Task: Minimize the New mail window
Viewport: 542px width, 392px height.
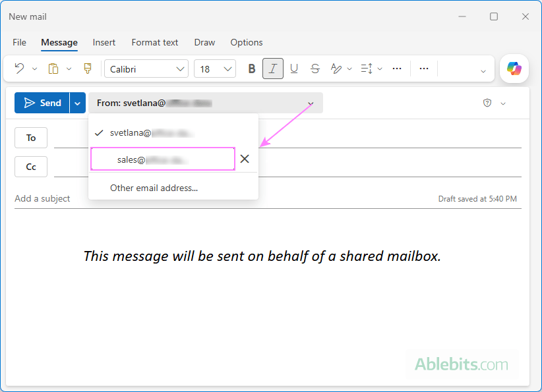Action: coord(462,16)
